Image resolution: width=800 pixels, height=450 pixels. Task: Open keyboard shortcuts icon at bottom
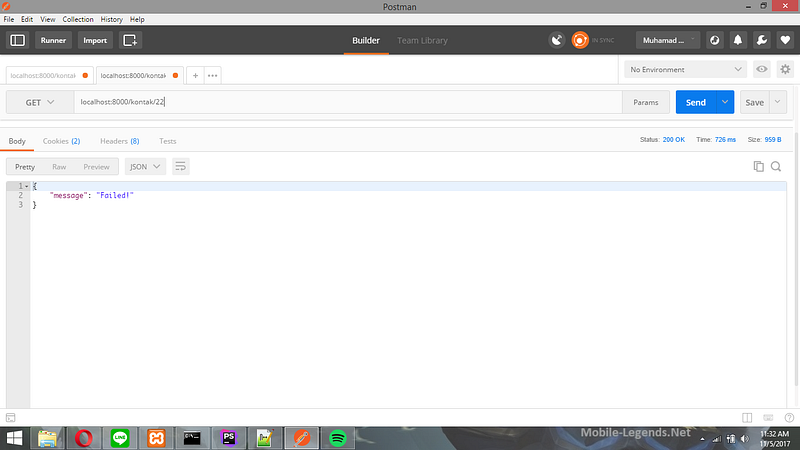coord(768,417)
